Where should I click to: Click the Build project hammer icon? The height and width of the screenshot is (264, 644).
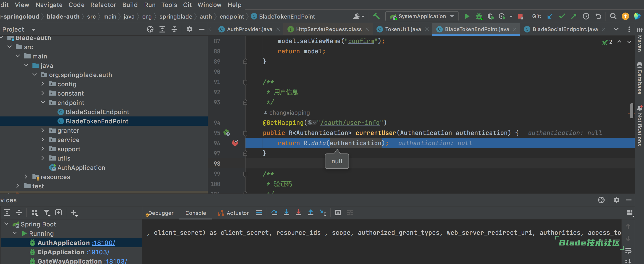click(376, 16)
